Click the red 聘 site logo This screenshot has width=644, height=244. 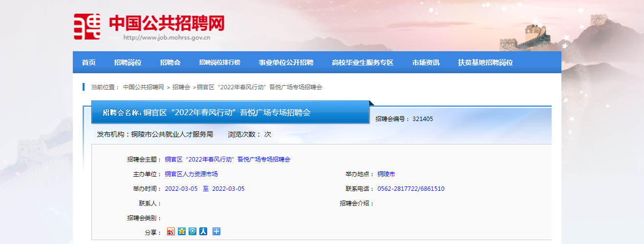[x=87, y=26]
